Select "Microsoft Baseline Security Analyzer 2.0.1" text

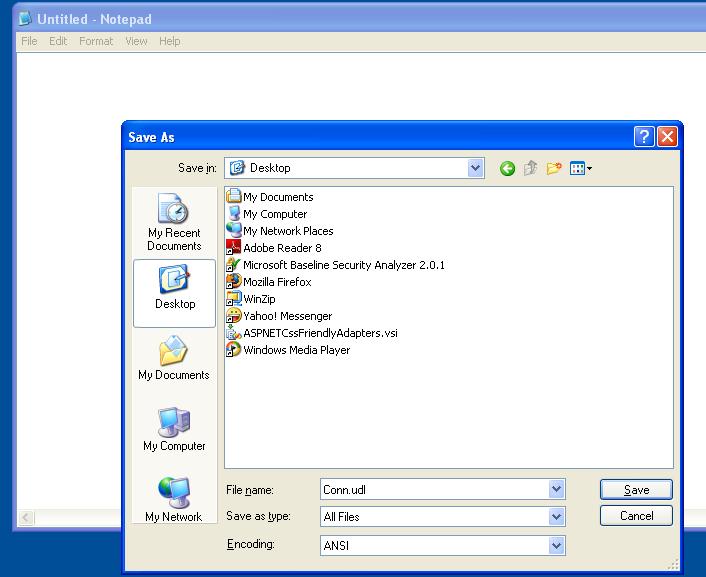(344, 265)
